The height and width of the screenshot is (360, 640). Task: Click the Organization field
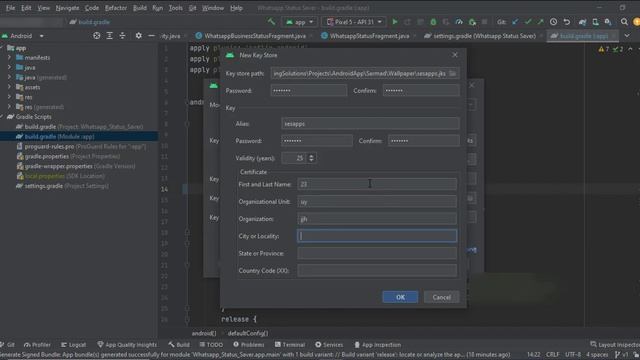pyautogui.click(x=377, y=219)
